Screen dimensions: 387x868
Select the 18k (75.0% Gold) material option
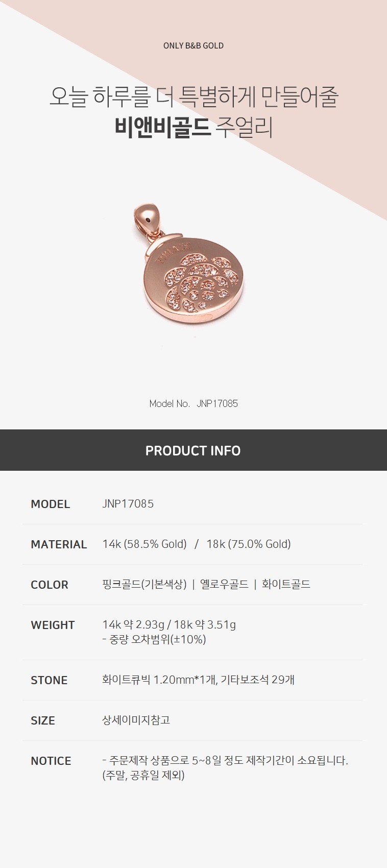pos(249,544)
